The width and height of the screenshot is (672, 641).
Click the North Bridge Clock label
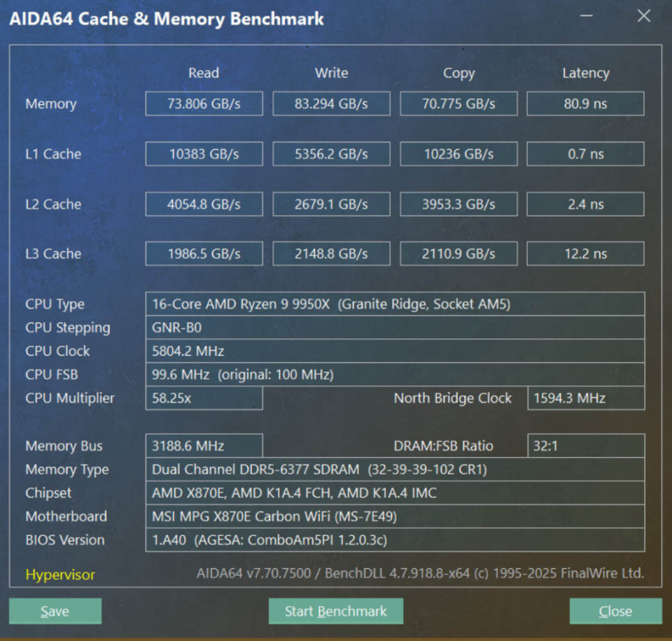tap(453, 398)
